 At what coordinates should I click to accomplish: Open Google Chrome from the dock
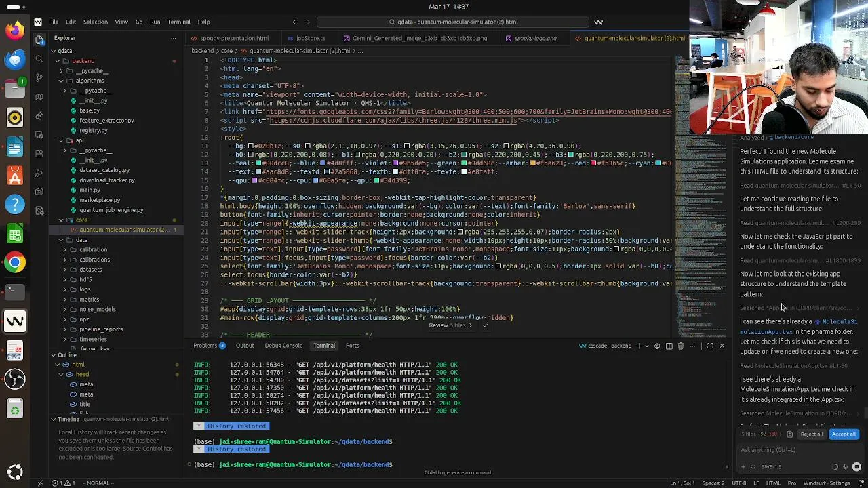[14, 262]
